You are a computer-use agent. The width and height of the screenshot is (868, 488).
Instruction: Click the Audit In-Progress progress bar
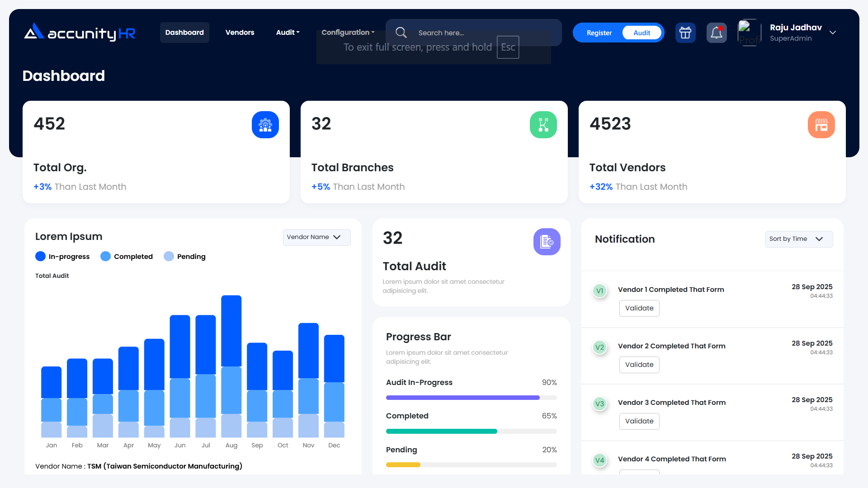(471, 398)
